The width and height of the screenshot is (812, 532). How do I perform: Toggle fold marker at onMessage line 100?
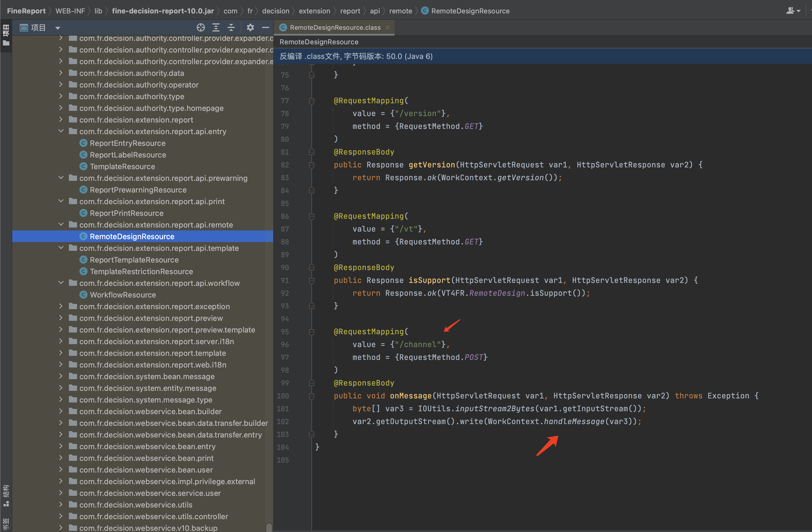click(311, 396)
